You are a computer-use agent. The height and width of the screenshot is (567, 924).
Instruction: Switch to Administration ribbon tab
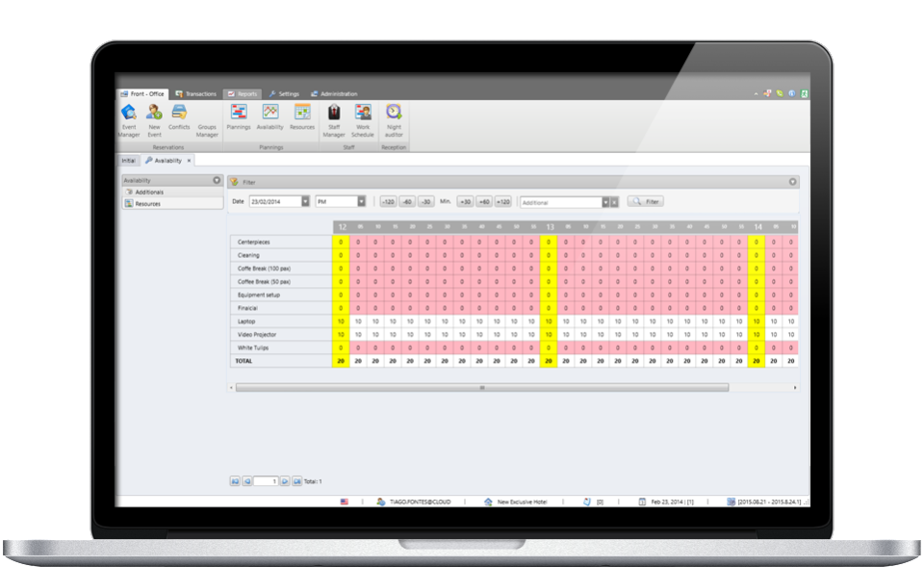[334, 93]
